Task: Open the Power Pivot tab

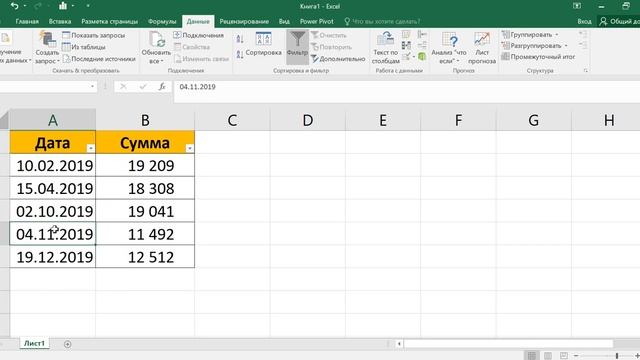Action: pos(316,21)
